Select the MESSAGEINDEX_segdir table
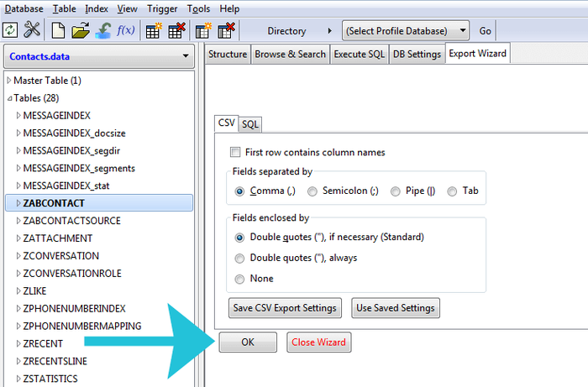 [71, 150]
